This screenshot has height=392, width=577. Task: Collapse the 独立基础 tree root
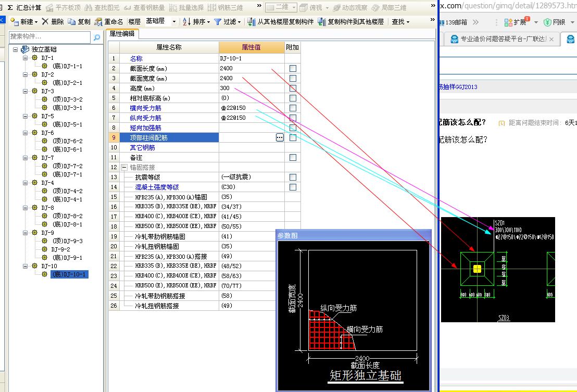[x=16, y=49]
